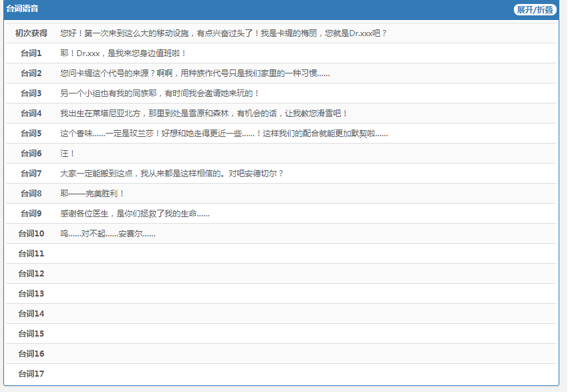Select the 台词3 row label
The image size is (568, 392).
(31, 93)
